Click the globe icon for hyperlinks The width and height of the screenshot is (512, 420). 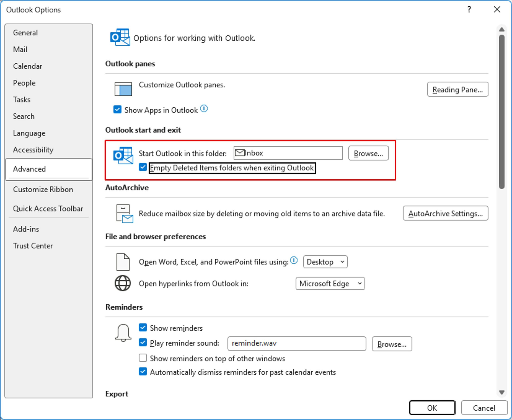123,283
